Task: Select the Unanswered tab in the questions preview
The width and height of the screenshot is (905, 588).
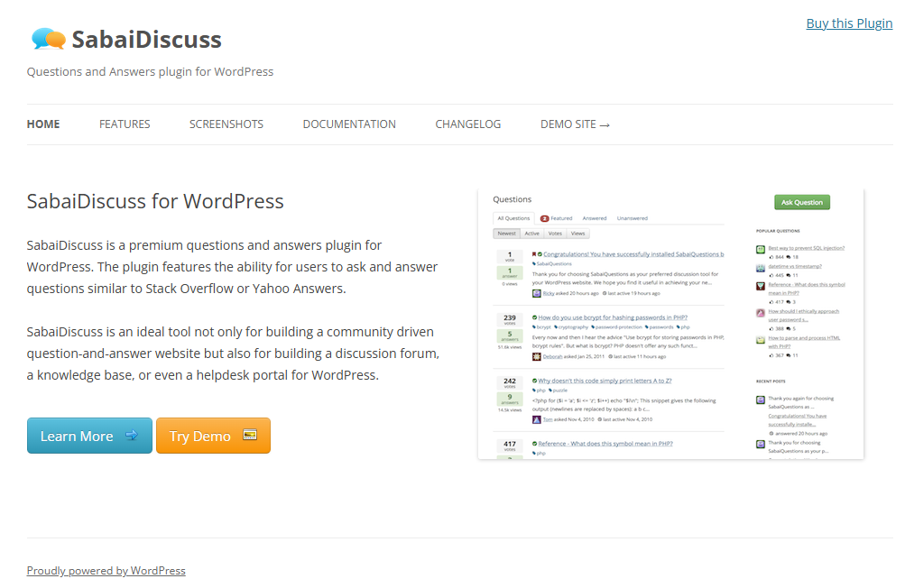Action: pyautogui.click(x=632, y=218)
